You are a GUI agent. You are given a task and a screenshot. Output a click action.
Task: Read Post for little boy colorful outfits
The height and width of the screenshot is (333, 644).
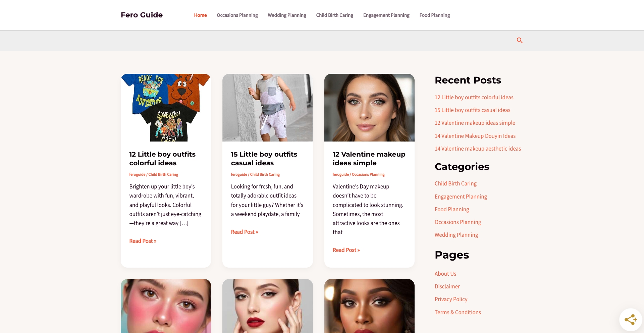143,241
